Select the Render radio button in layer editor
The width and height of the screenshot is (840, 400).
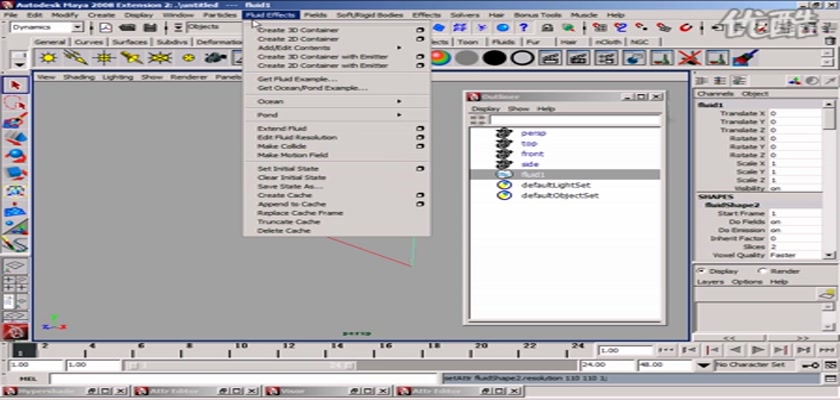point(762,271)
